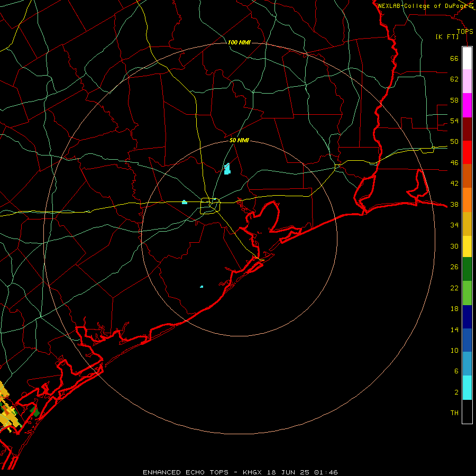This screenshot has width=476, height=476.
Task: Click the 'TH' threshold legend label
Action: (454, 413)
